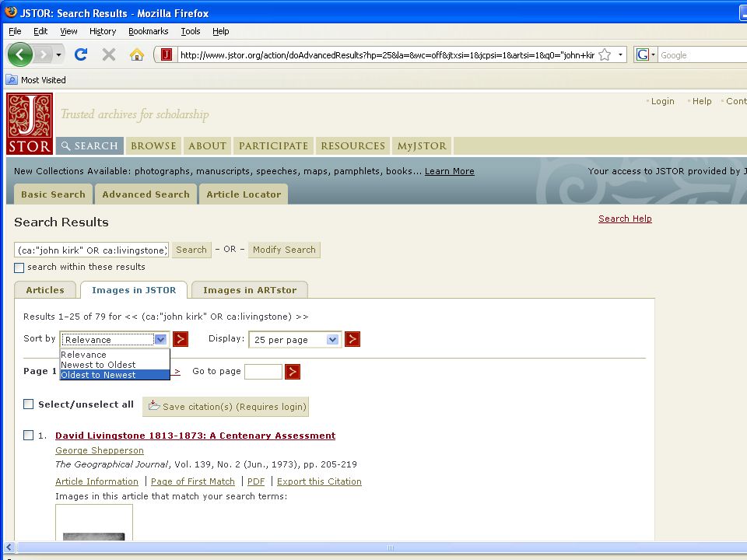Screen dimensions: 747x560
Task: Bookmark this page with the star icon
Action: (x=605, y=54)
